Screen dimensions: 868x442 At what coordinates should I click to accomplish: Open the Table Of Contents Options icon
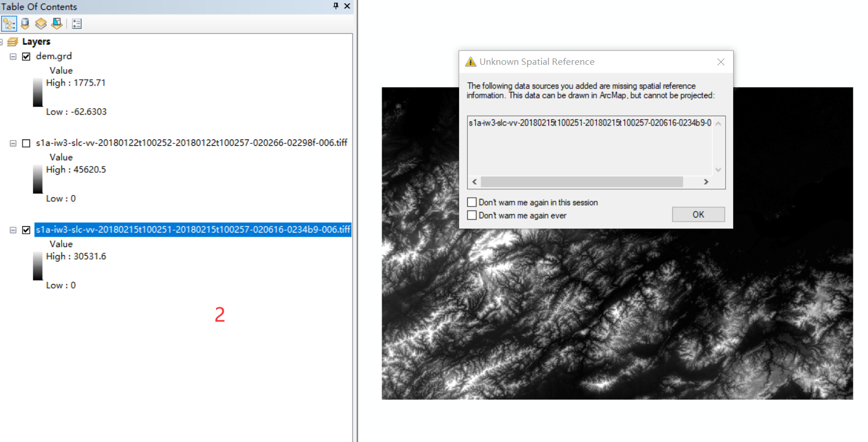tap(76, 23)
